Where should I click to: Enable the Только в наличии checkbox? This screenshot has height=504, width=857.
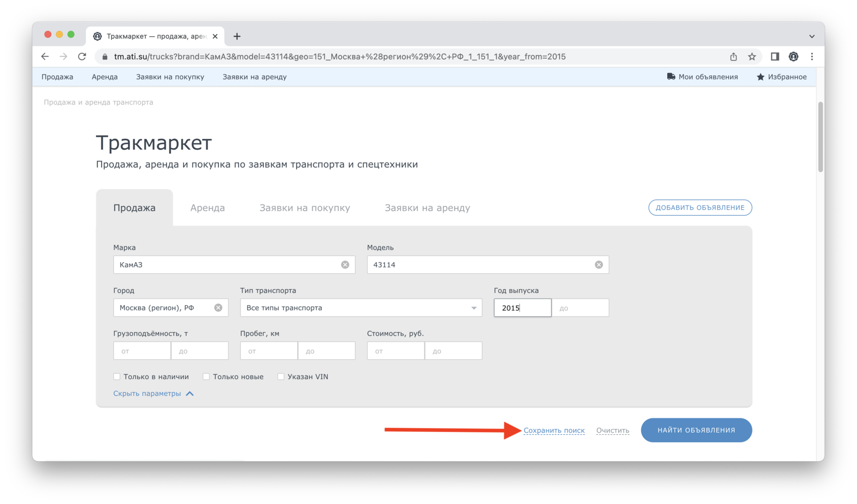click(x=117, y=376)
